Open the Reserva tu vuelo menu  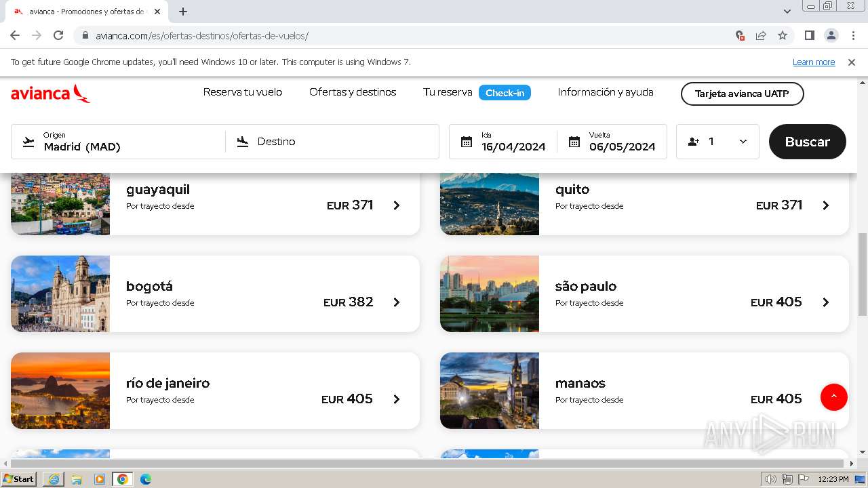point(243,92)
